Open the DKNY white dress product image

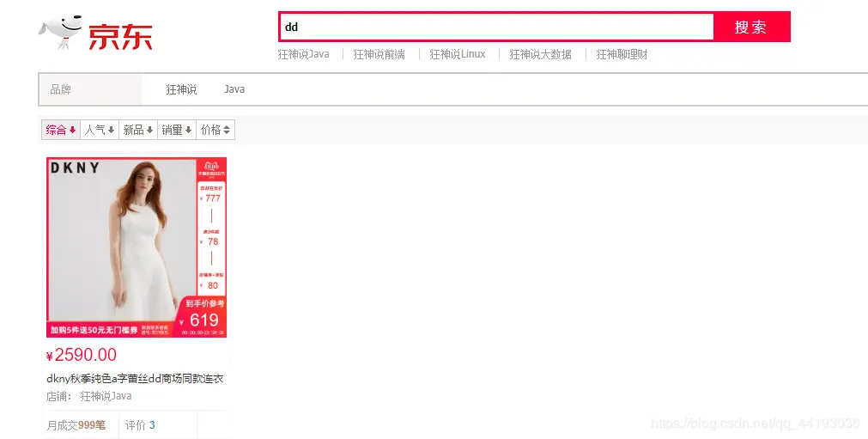click(x=137, y=247)
